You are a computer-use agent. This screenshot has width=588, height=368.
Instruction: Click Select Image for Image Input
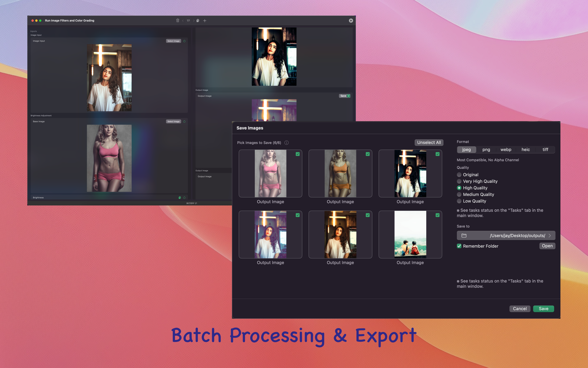(x=174, y=41)
